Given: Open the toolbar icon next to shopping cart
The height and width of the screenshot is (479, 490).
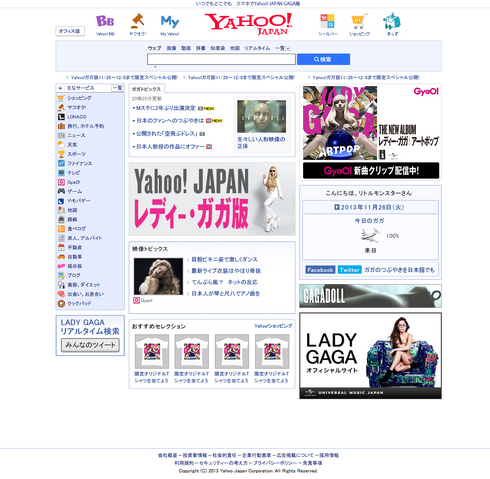Looking at the screenshot, I should point(327,22).
